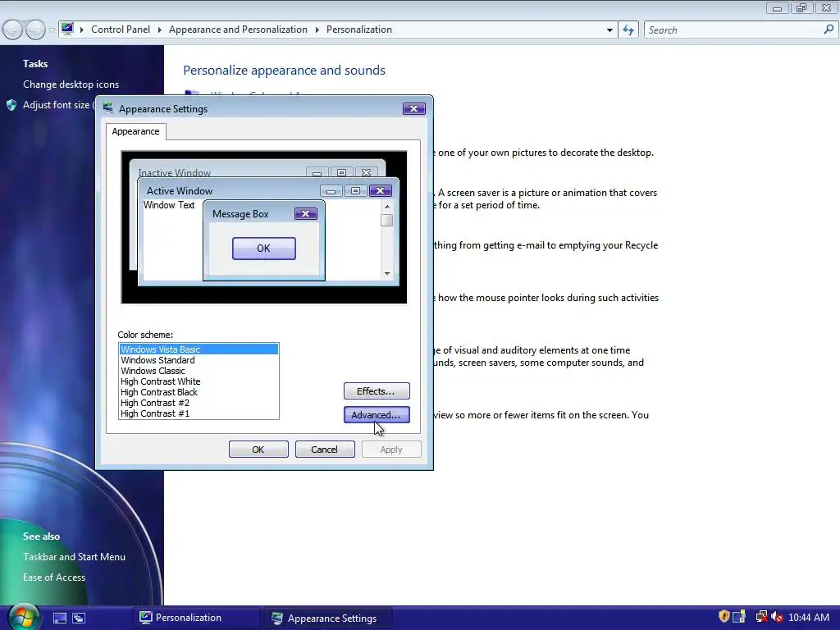840x630 pixels.
Task: Select Appearance and Personalization breadcrumb
Action: pos(238,30)
